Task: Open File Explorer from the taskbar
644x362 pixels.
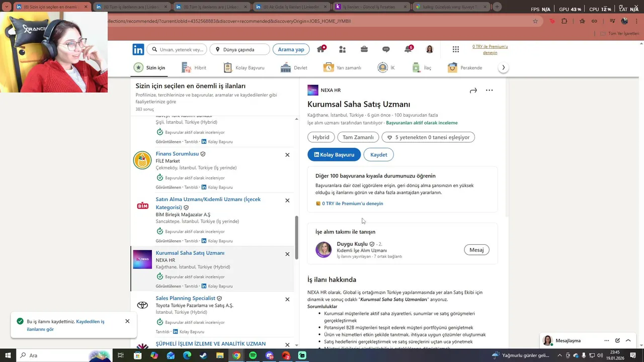Action: coord(220,355)
